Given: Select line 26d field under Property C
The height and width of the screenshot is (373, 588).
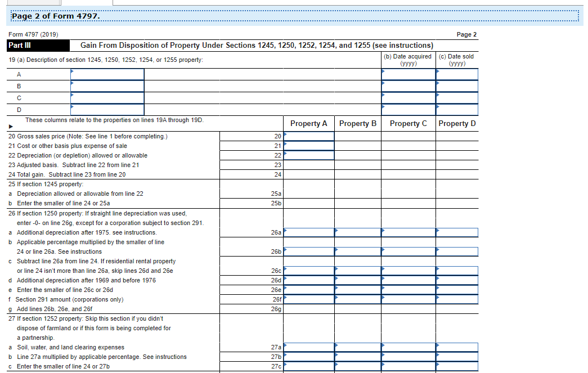Looking at the screenshot, I should [409, 280].
